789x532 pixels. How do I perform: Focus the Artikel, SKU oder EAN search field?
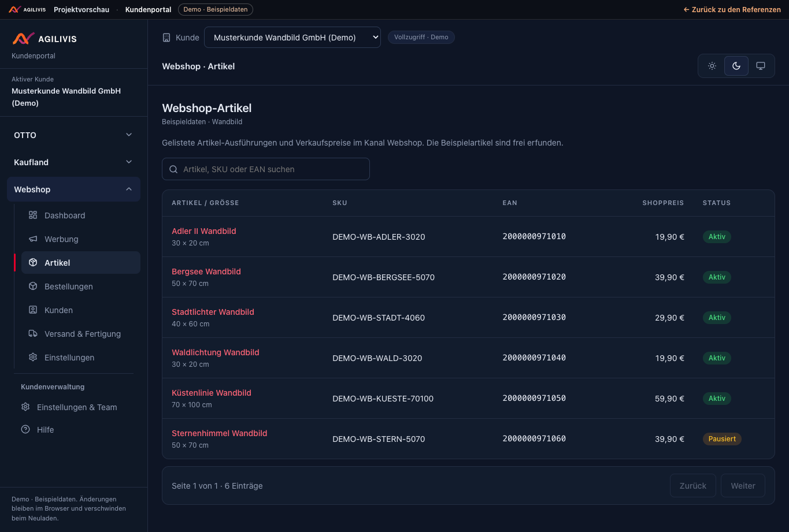(266, 169)
